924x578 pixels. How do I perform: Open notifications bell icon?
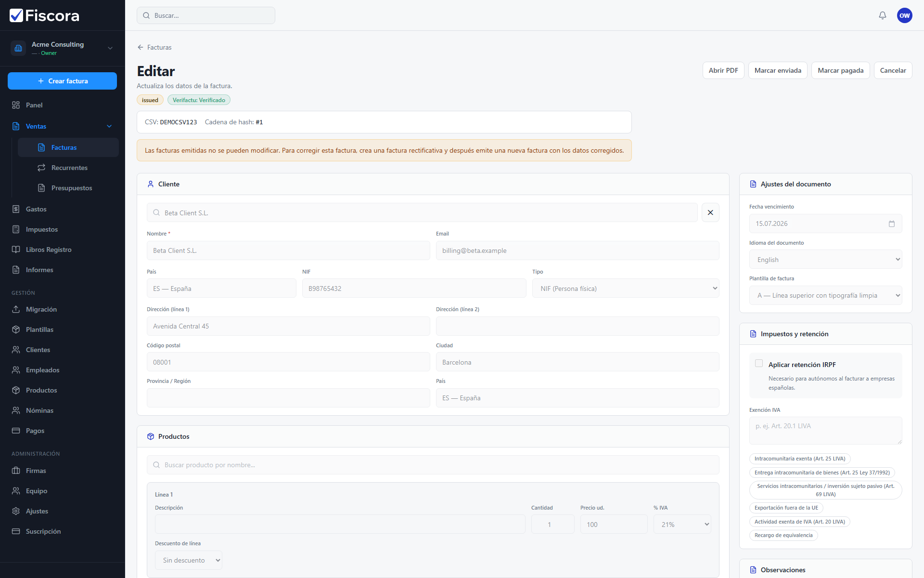(x=882, y=15)
